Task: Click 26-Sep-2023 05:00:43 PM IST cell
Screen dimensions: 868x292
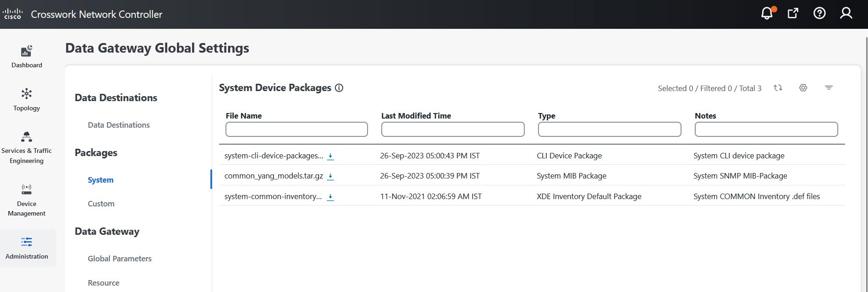Action: 430,156
